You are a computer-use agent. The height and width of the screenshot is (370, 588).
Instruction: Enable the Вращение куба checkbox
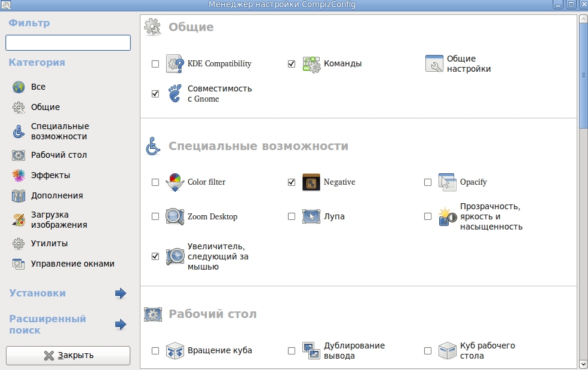pos(155,351)
